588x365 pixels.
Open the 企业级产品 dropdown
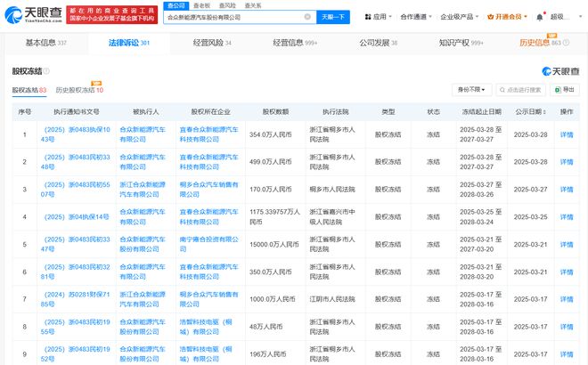(460, 17)
